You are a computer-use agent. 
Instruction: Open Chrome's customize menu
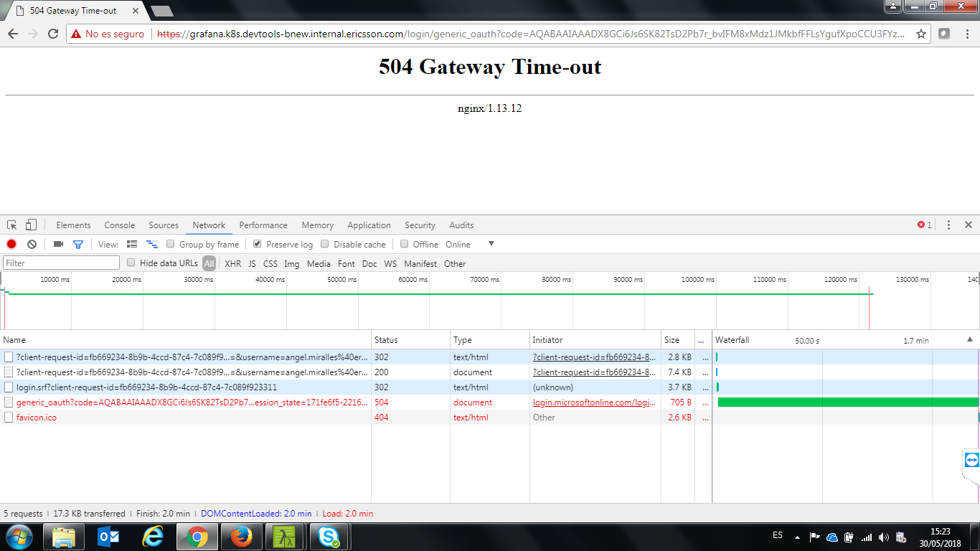(968, 34)
